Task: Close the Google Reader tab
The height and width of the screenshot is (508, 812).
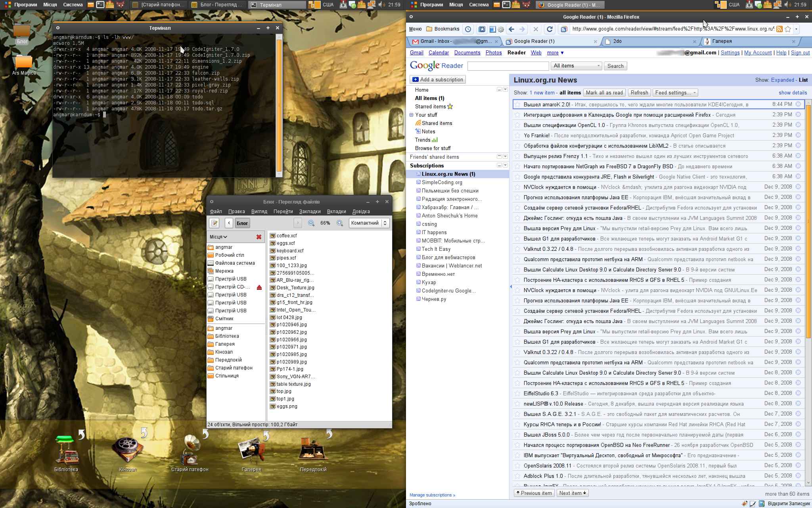Action: click(x=595, y=41)
